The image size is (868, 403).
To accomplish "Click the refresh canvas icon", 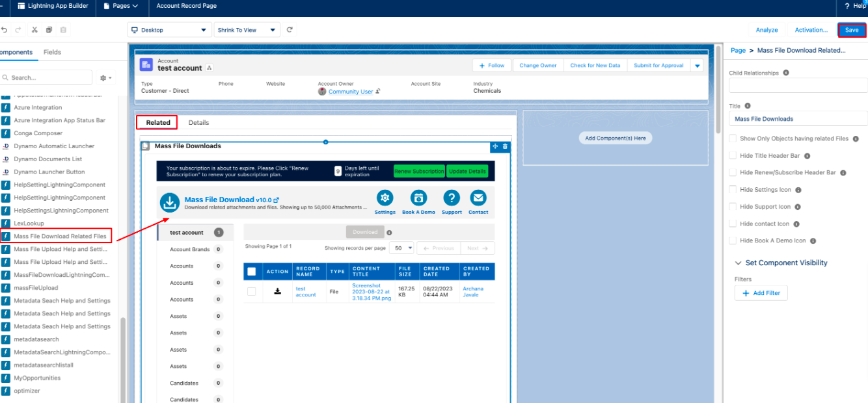I will point(290,30).
